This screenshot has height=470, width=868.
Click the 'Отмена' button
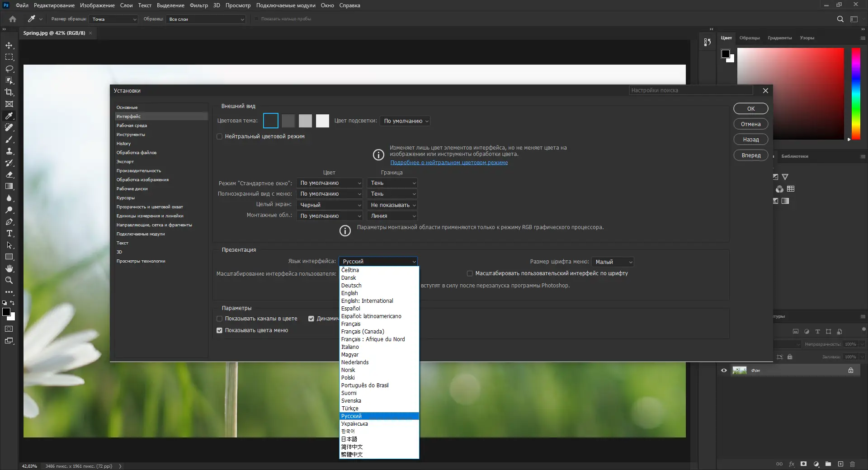tap(751, 124)
